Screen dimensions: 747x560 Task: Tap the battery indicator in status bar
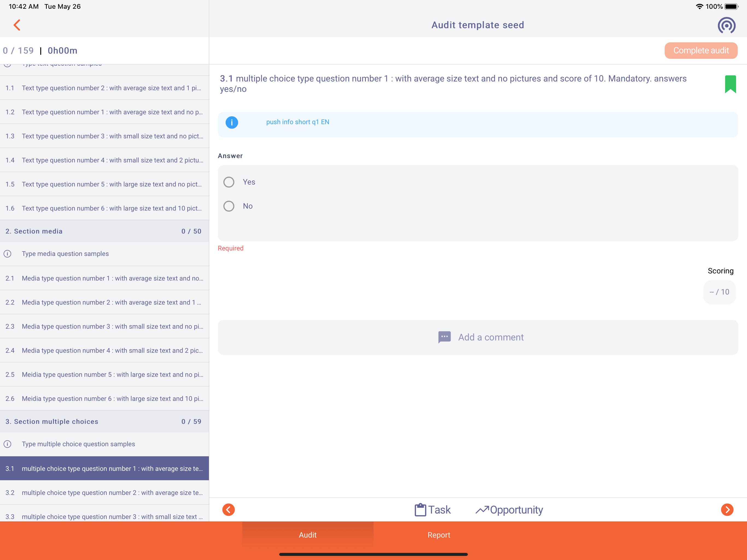click(731, 6)
